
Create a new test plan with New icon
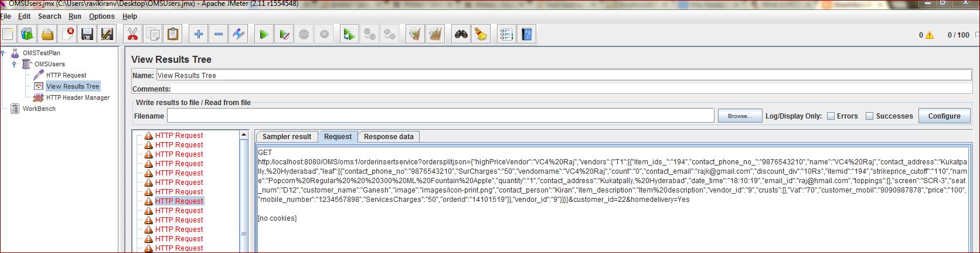click(x=8, y=35)
